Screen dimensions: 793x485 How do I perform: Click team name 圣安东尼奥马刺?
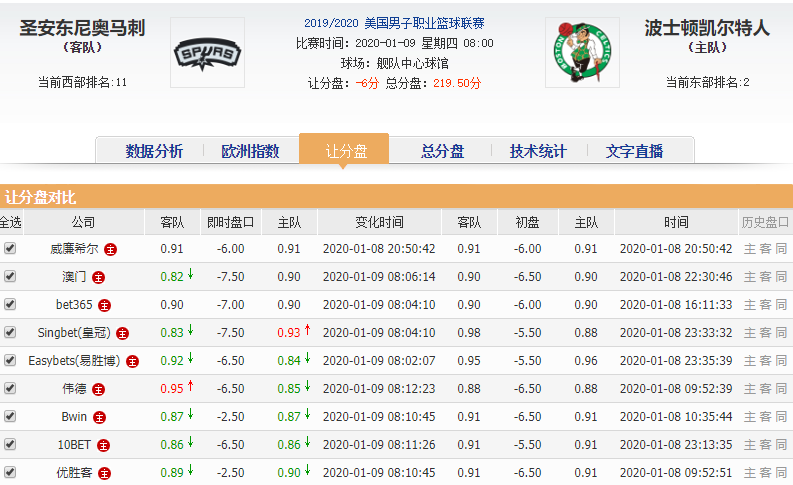82,28
